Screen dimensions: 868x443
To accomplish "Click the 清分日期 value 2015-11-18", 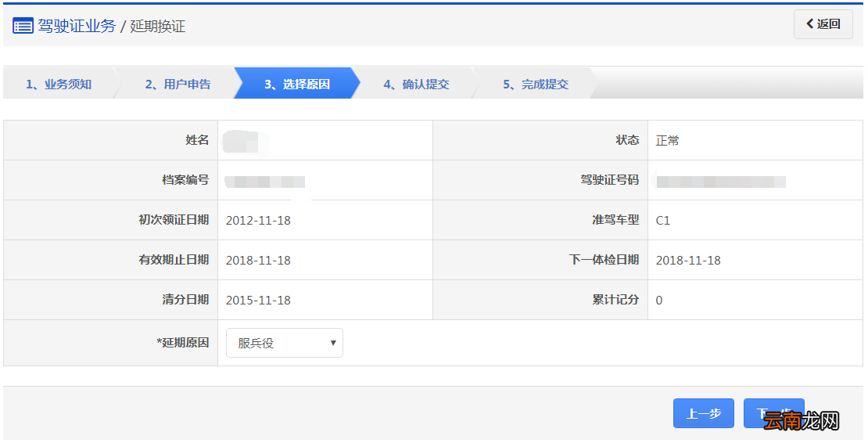I will [x=258, y=300].
